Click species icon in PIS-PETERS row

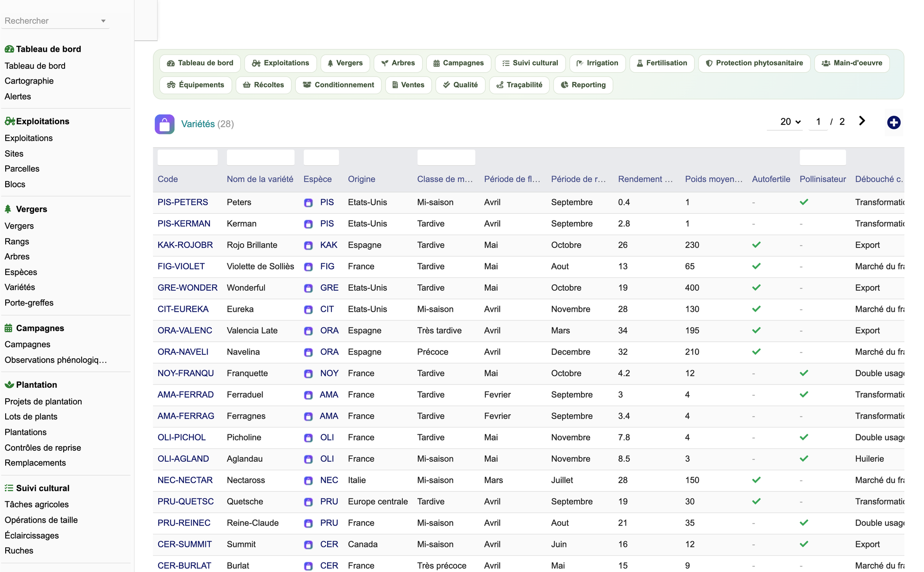coord(308,203)
